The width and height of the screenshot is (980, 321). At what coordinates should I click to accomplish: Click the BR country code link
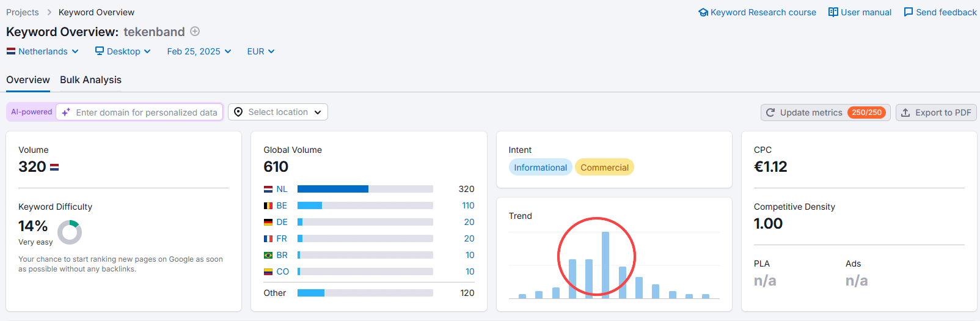click(x=282, y=255)
